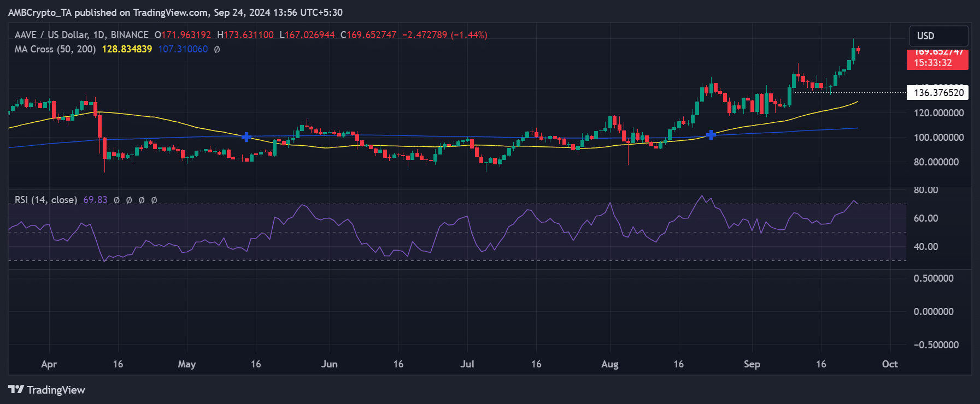Click the Oct label on the time axis
This screenshot has width=980, height=404.
pyautogui.click(x=889, y=364)
